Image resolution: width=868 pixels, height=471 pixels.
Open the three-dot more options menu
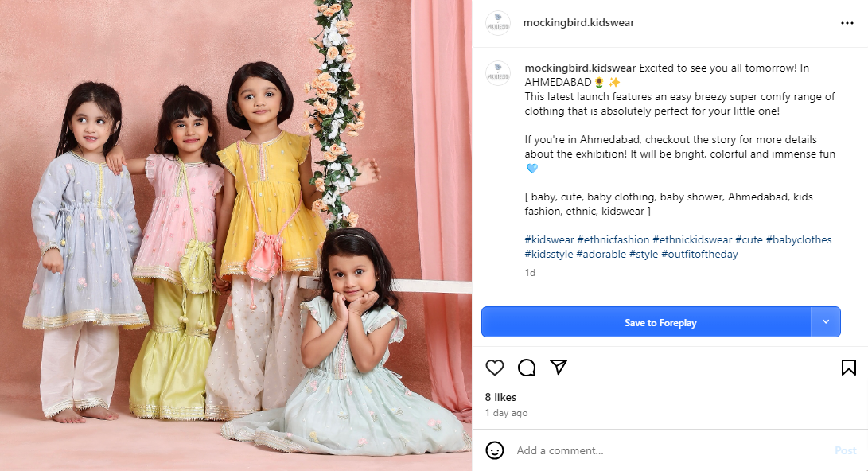coord(847,23)
